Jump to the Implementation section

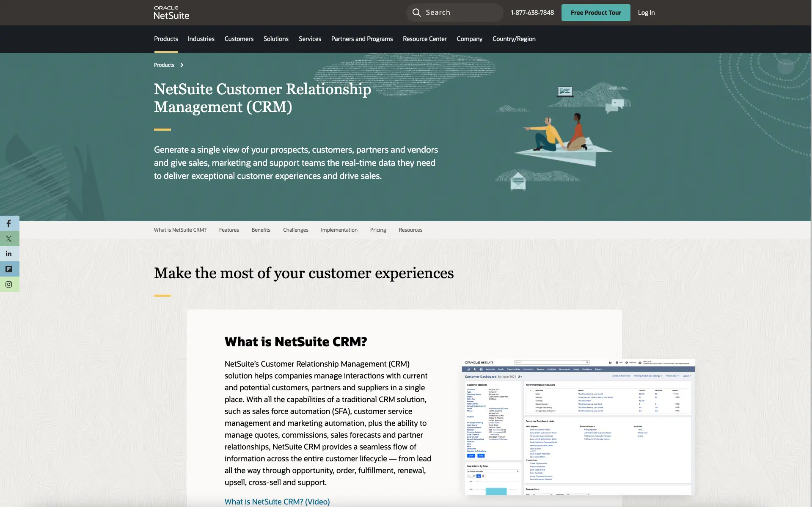click(x=339, y=230)
